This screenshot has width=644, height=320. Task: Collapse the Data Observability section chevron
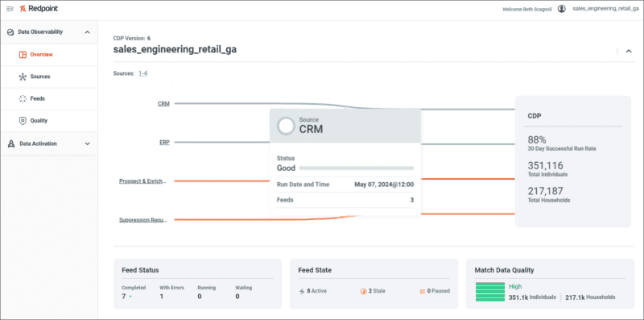pyautogui.click(x=87, y=32)
